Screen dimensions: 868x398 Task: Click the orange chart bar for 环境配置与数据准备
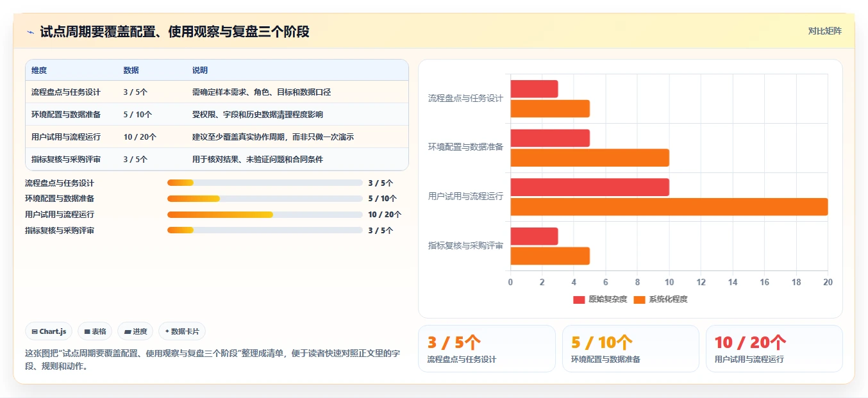pos(590,158)
